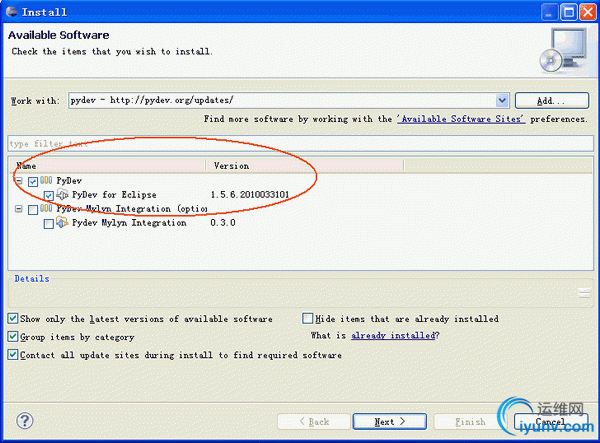Image resolution: width=600 pixels, height=443 pixels.
Task: Click the disabled Finish button
Action: tap(470, 422)
